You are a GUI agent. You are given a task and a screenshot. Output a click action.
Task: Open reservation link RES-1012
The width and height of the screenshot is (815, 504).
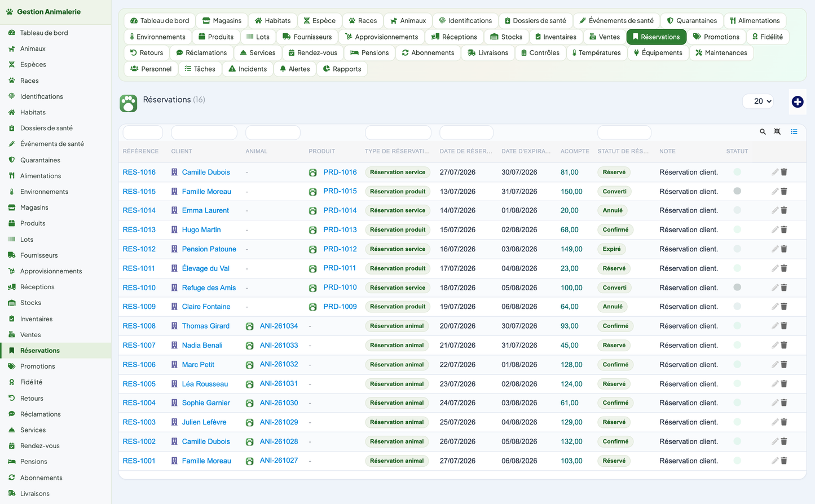click(x=139, y=249)
